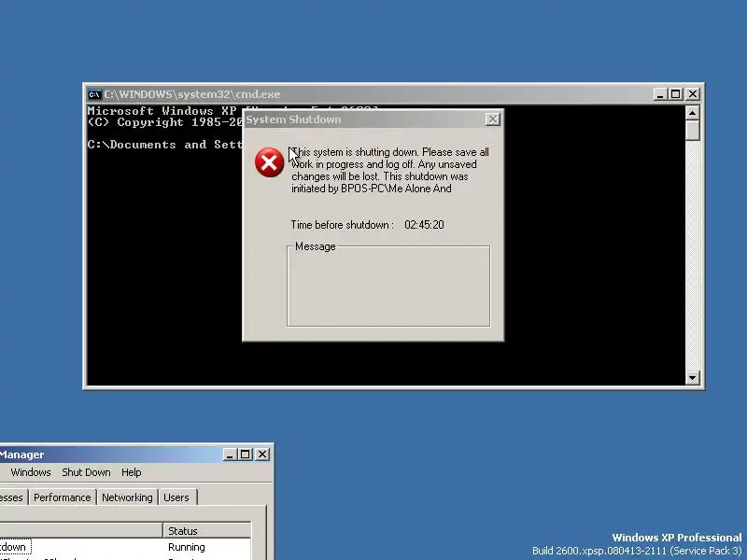This screenshot has height=560, width=747.
Task: Maximize the cmd.exe window
Action: [x=675, y=94]
